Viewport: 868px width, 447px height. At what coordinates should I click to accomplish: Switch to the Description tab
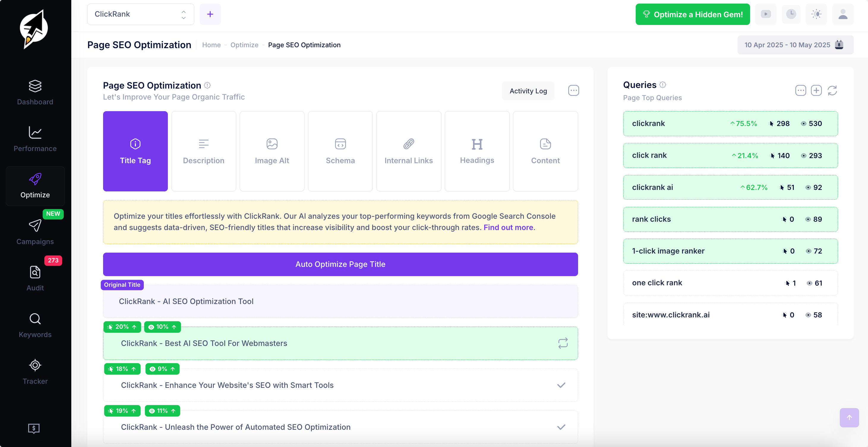[203, 151]
